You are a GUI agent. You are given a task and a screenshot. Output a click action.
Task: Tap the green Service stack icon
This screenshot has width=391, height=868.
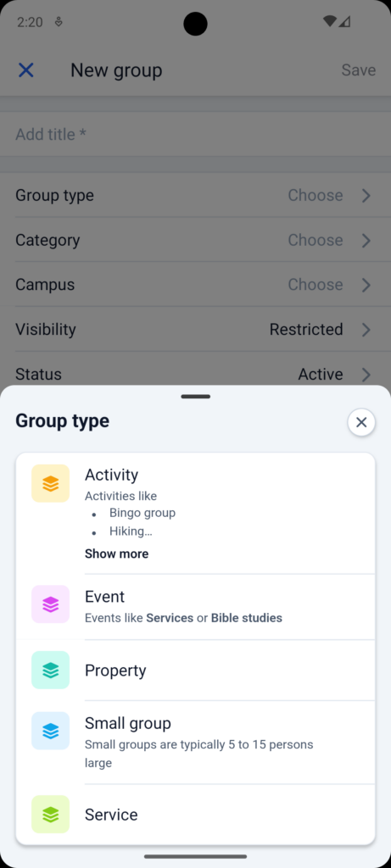50,815
